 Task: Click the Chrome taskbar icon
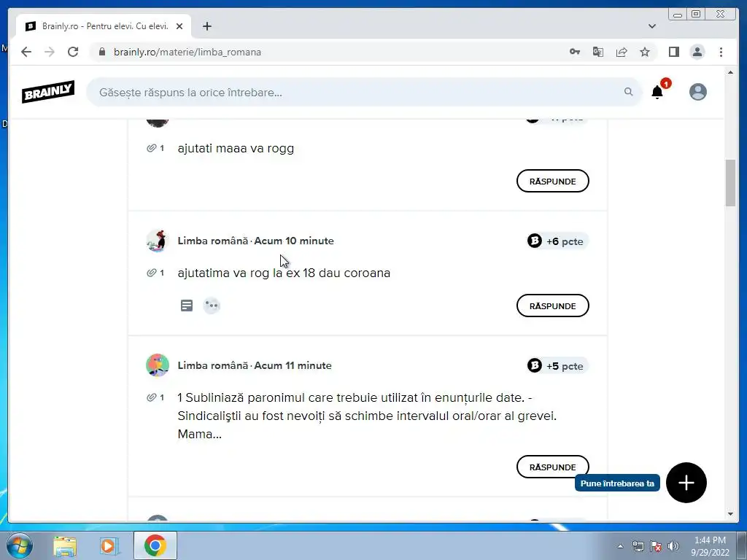click(155, 545)
